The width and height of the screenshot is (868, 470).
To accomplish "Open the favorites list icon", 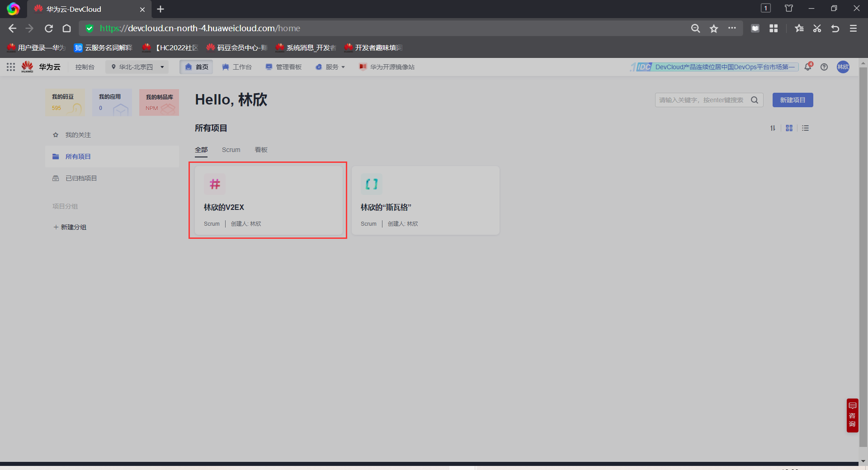I will (x=799, y=28).
